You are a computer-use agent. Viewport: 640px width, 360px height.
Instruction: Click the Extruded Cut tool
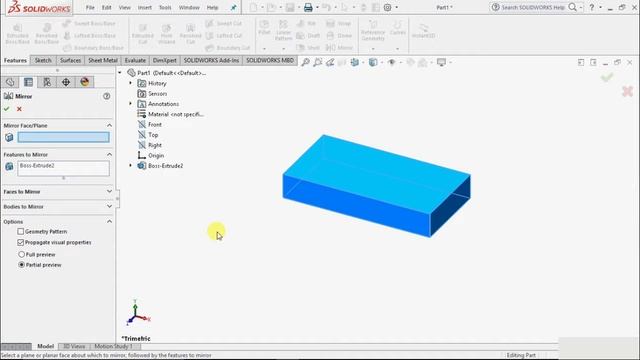(142, 34)
